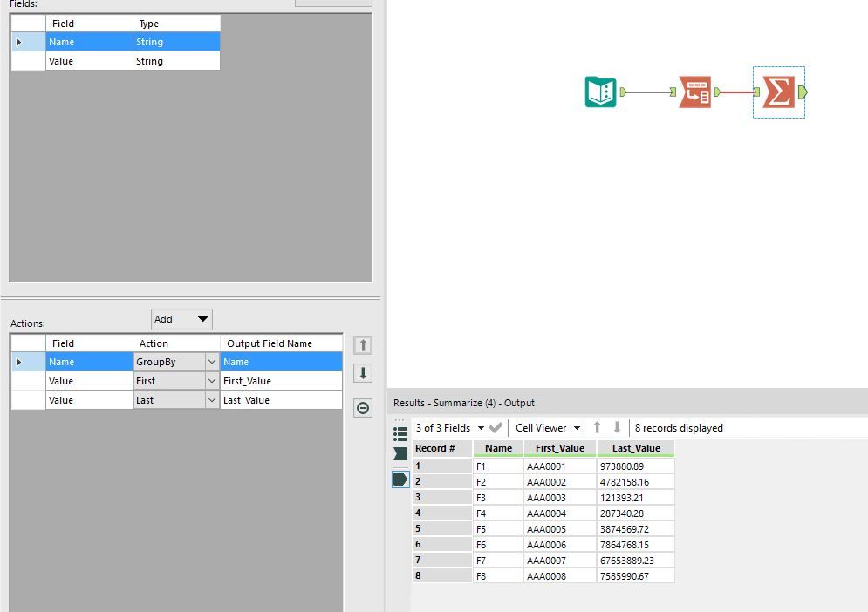868x612 pixels.
Task: Click the Summarize tool input anchor
Action: 756,92
